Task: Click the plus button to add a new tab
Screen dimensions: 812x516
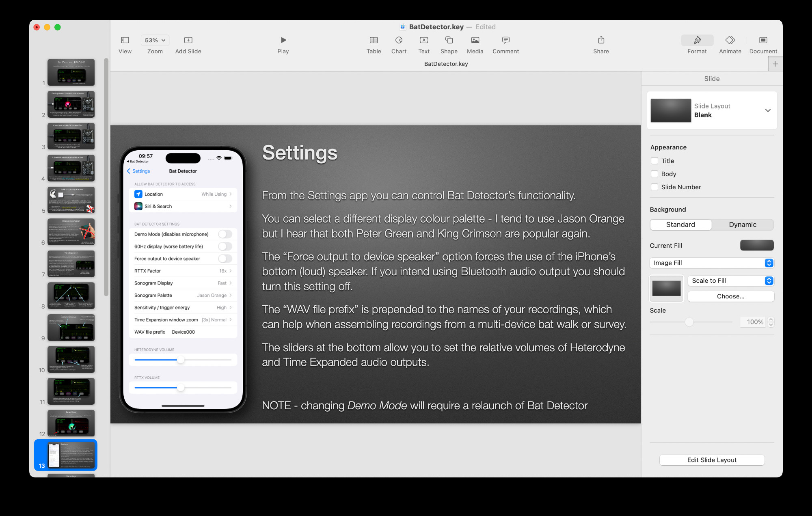Action: coord(775,64)
